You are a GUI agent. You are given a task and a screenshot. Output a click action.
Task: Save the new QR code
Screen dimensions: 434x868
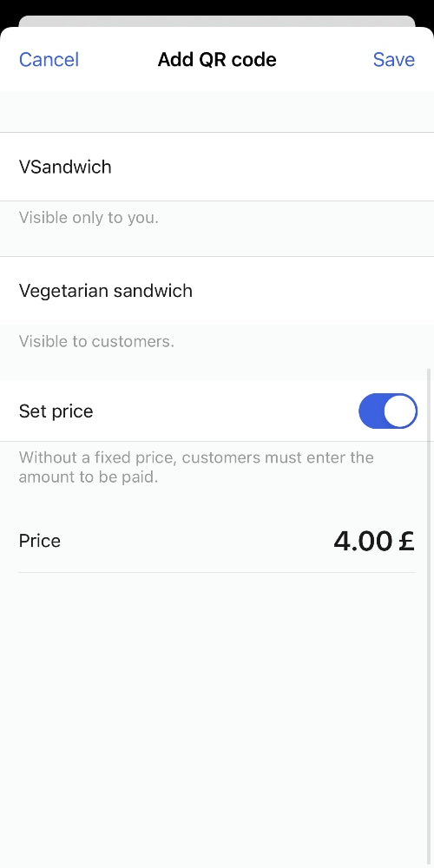click(x=393, y=59)
